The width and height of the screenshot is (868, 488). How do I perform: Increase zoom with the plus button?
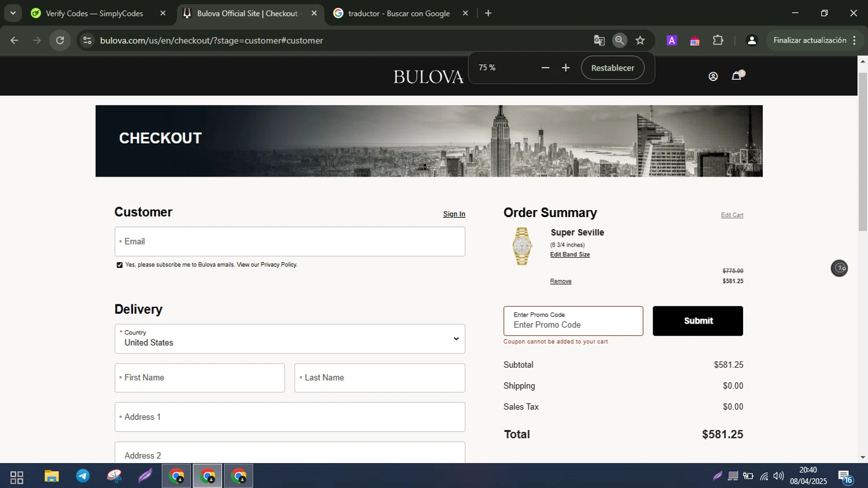point(566,68)
